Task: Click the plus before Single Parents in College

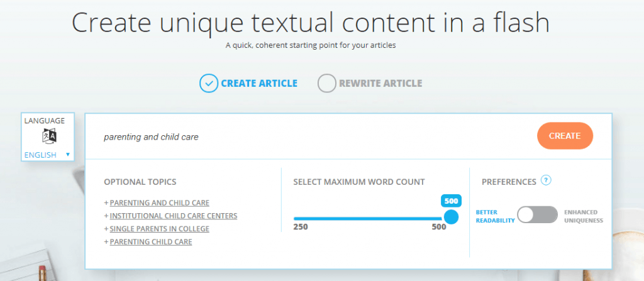Action: 106,229
